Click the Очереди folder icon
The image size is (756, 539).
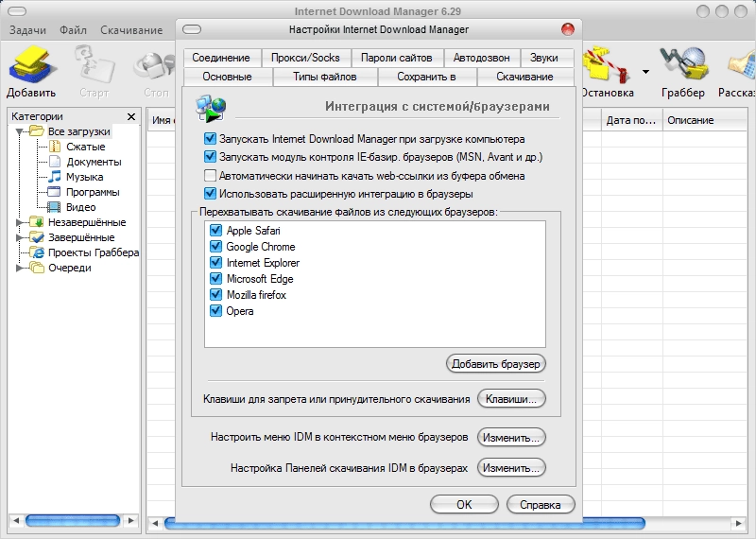tap(37, 268)
